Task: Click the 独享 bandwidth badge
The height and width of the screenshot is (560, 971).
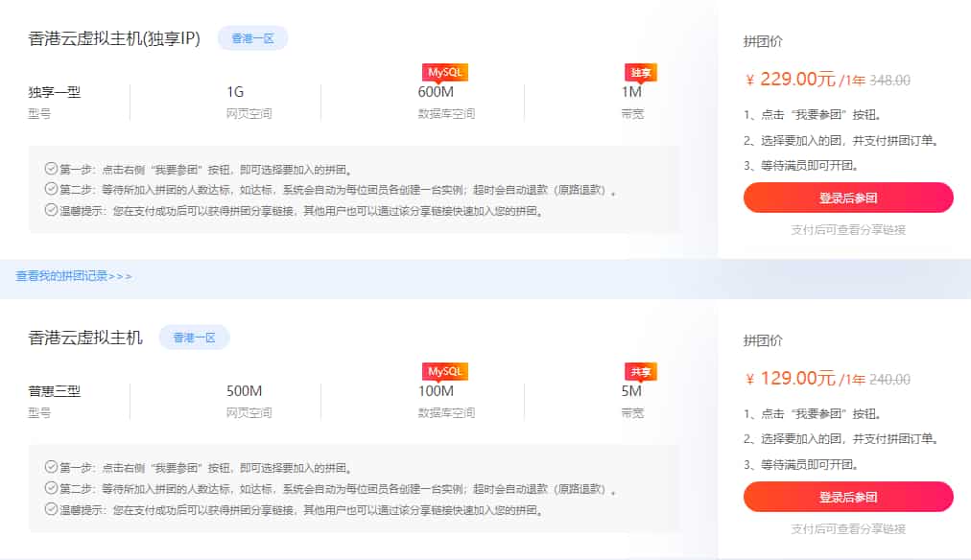Action: click(x=639, y=71)
